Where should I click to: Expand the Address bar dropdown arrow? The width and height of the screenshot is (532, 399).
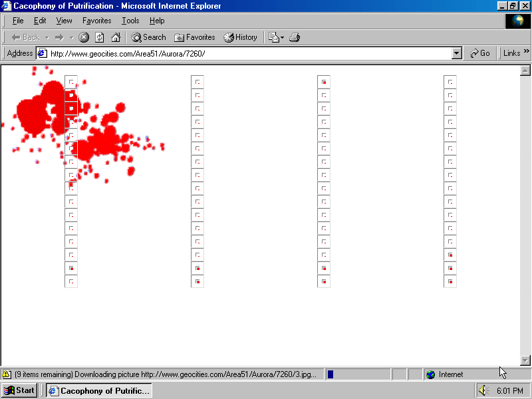tap(456, 53)
